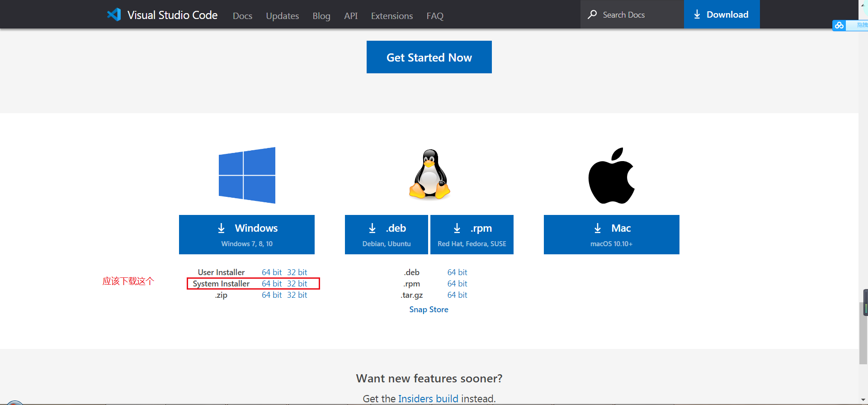This screenshot has height=405, width=868.
Task: Click the Apple logo icon
Action: (611, 176)
